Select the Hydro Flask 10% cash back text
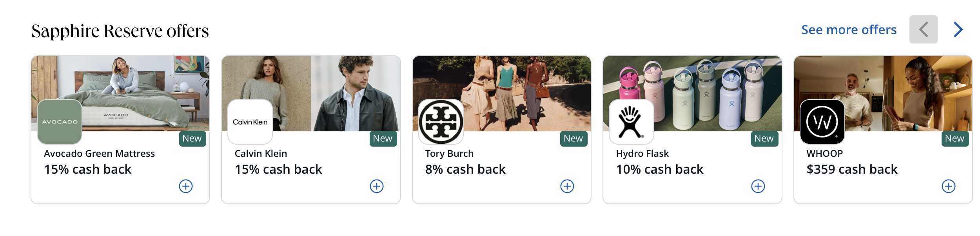This screenshot has width=980, height=236. click(659, 169)
